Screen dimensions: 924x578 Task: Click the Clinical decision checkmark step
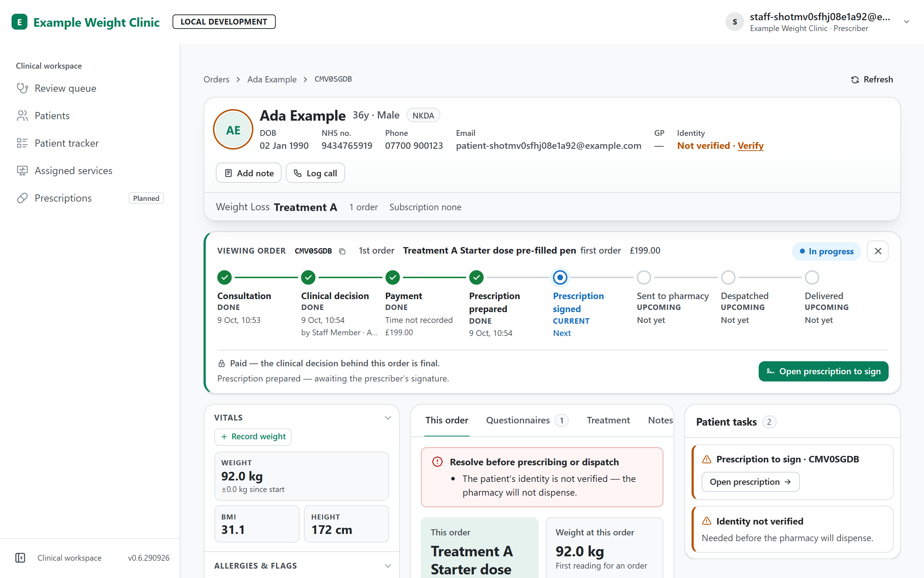point(308,277)
